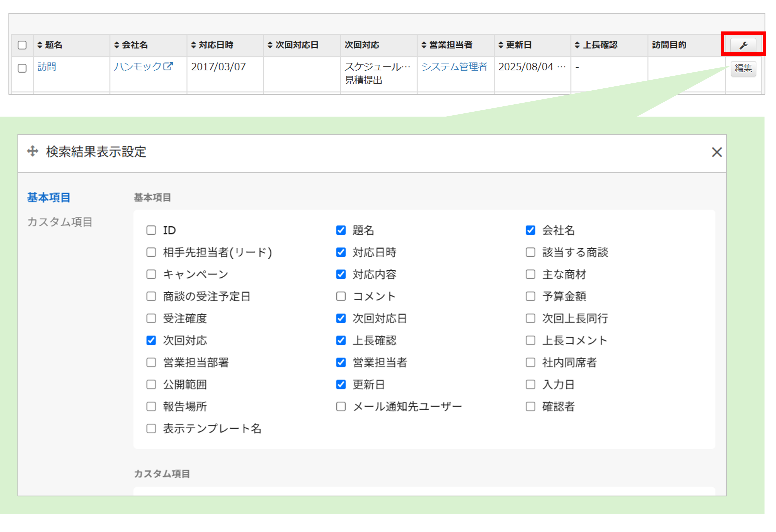Select the 基本項目 section tab
776x532 pixels.
[x=49, y=197]
